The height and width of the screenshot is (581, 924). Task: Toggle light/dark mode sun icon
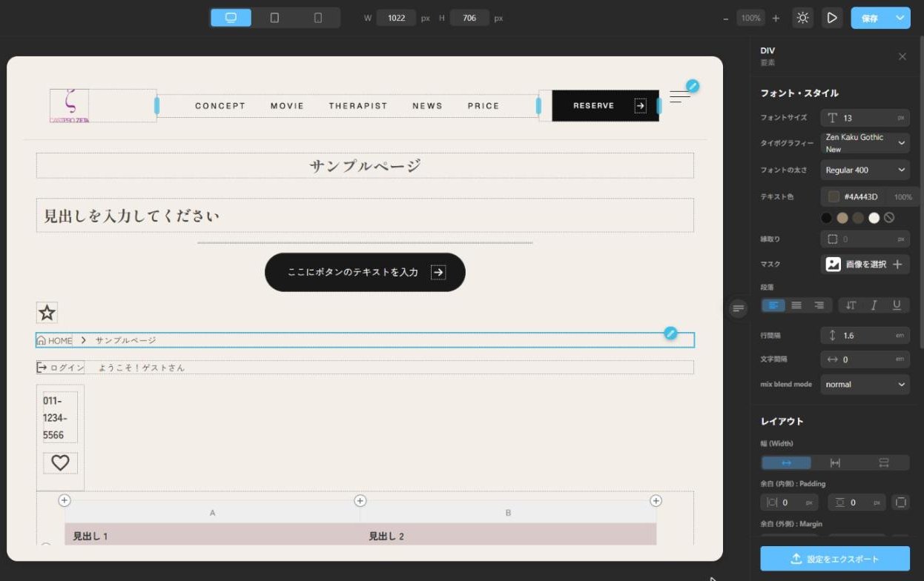pos(803,18)
